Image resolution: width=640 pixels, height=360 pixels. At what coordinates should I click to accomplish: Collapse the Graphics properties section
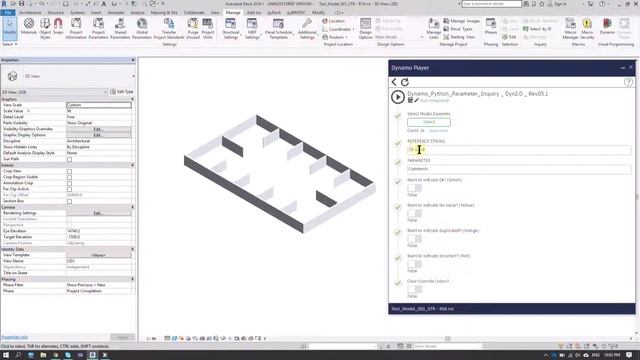133,99
